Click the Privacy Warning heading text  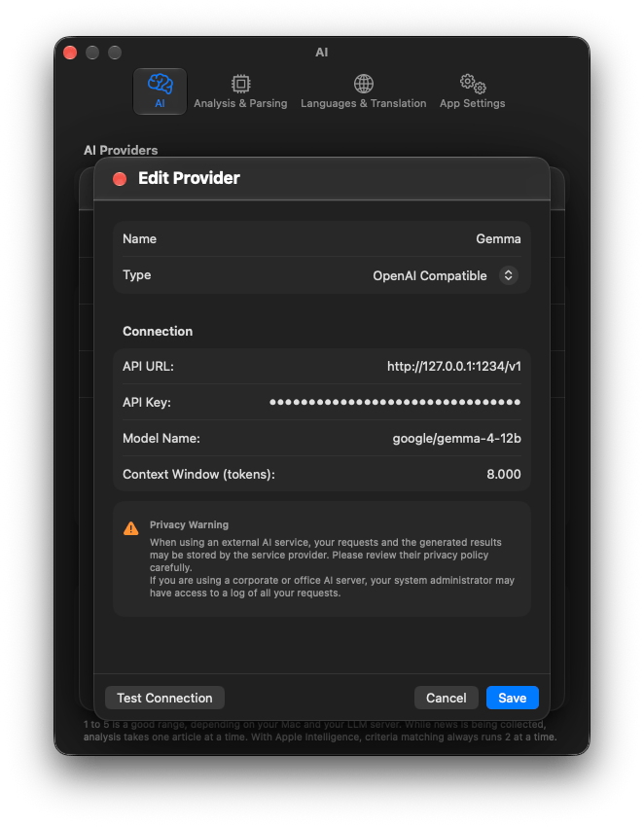[x=189, y=524]
